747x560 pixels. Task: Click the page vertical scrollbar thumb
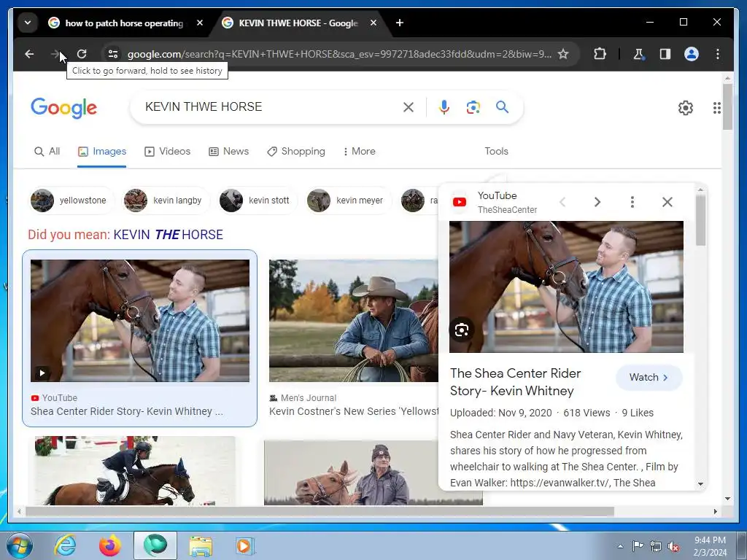(727, 106)
